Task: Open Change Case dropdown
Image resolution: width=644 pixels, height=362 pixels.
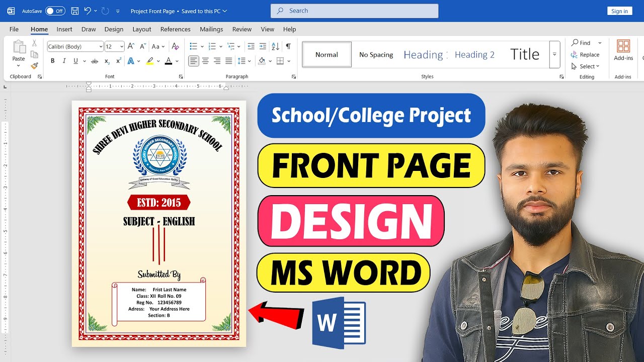Action: pyautogui.click(x=158, y=46)
